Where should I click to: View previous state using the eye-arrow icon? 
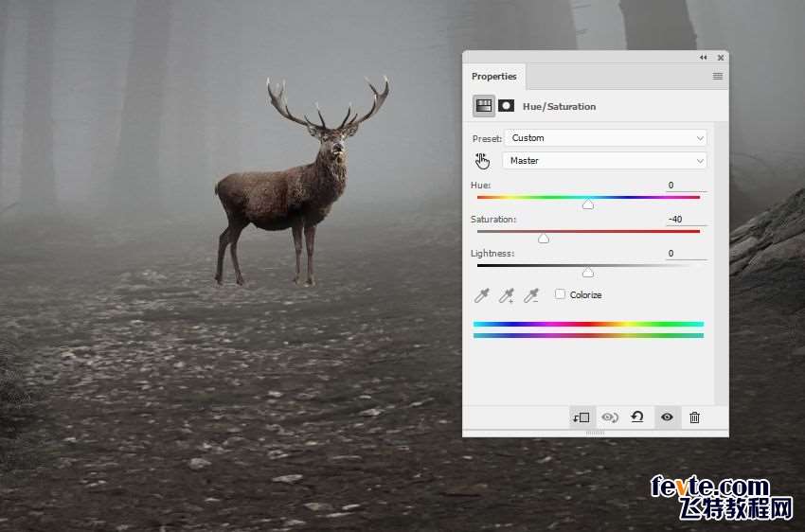pyautogui.click(x=610, y=417)
